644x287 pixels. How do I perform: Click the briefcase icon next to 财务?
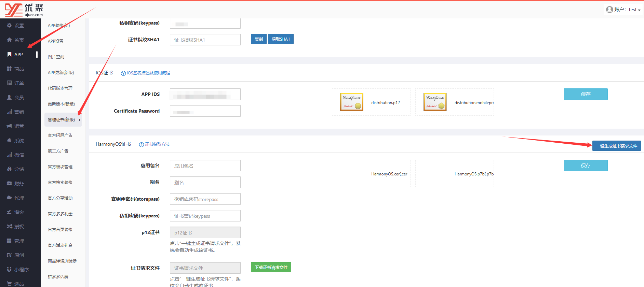pyautogui.click(x=9, y=183)
